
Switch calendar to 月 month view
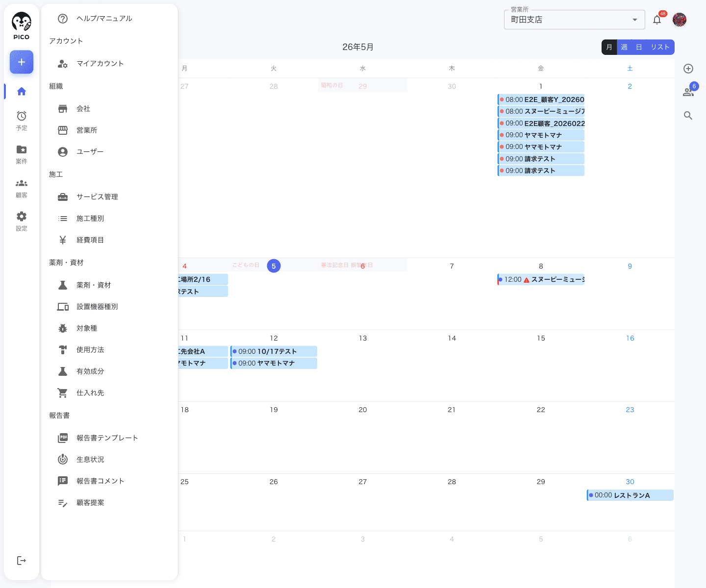[609, 47]
